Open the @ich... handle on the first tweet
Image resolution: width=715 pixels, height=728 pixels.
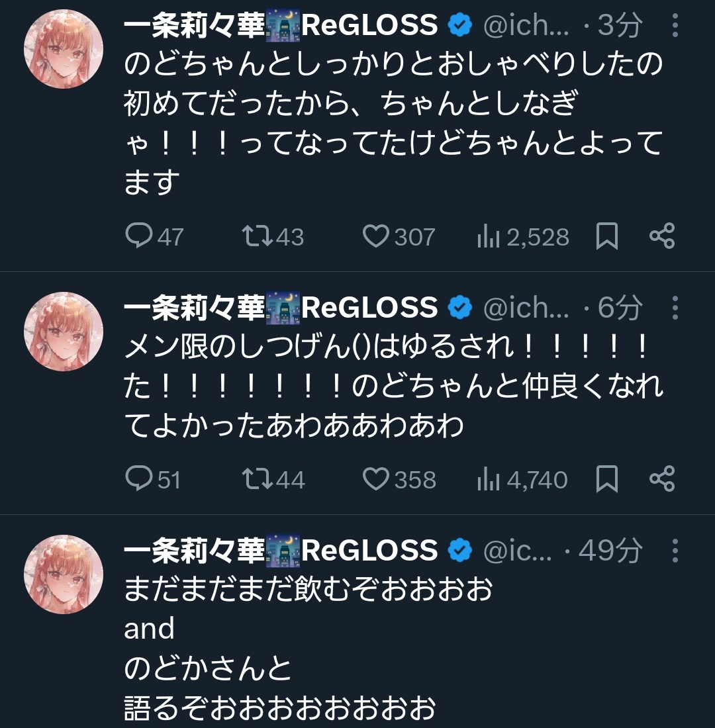(526, 25)
